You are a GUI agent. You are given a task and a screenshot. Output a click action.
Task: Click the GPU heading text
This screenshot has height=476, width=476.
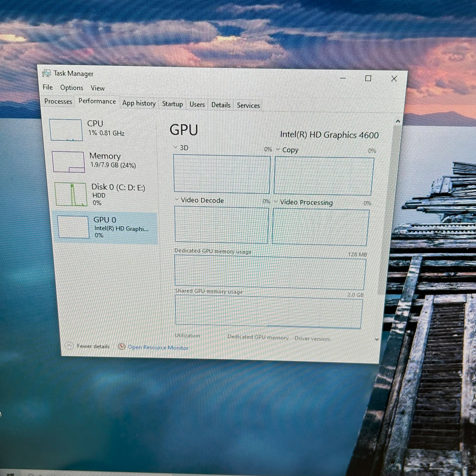click(x=184, y=130)
